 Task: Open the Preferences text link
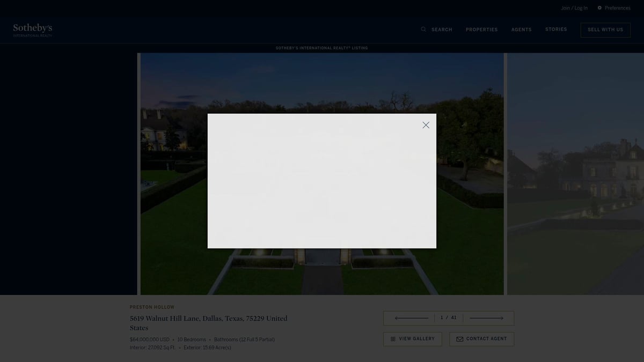pos(617,8)
